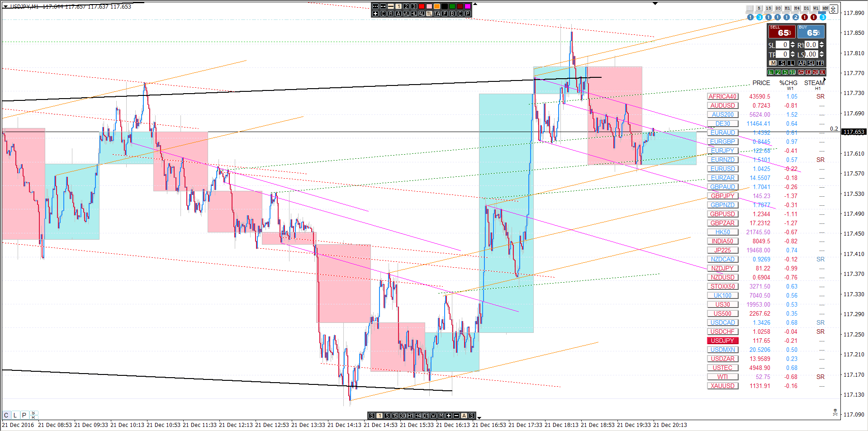868x431 pixels.
Task: Open the XAUUSD symbol from the list
Action: point(722,386)
